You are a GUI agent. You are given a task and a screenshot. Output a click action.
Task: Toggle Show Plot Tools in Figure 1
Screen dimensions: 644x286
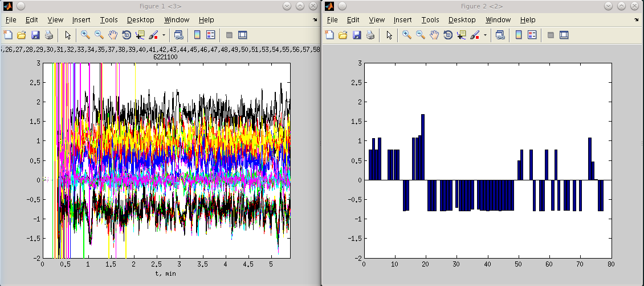coord(243,35)
